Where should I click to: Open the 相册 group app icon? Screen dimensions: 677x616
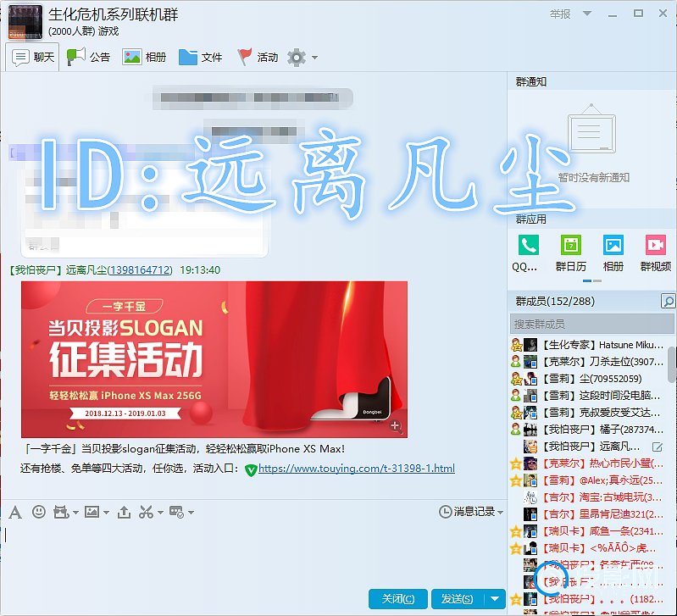pyautogui.click(x=613, y=253)
